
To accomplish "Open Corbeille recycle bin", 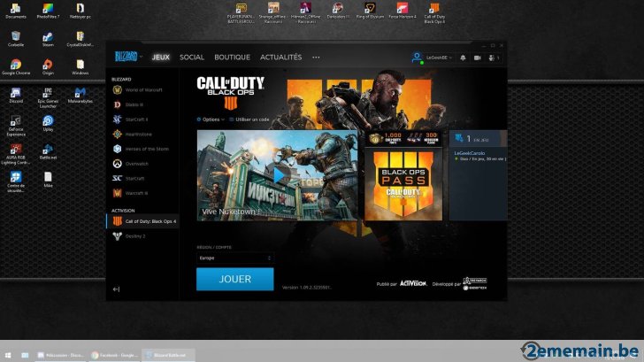I will pyautogui.click(x=16, y=40).
